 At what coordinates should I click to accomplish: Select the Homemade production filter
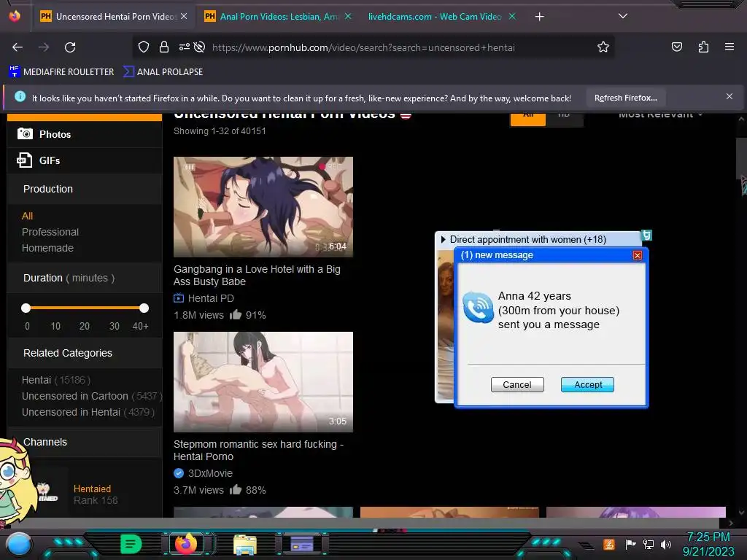click(47, 248)
